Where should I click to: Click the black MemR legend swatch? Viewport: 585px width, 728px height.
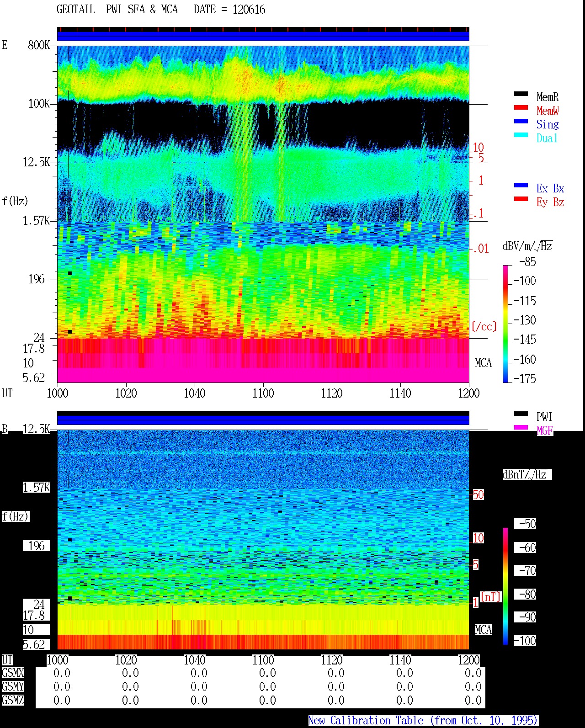[x=521, y=94]
